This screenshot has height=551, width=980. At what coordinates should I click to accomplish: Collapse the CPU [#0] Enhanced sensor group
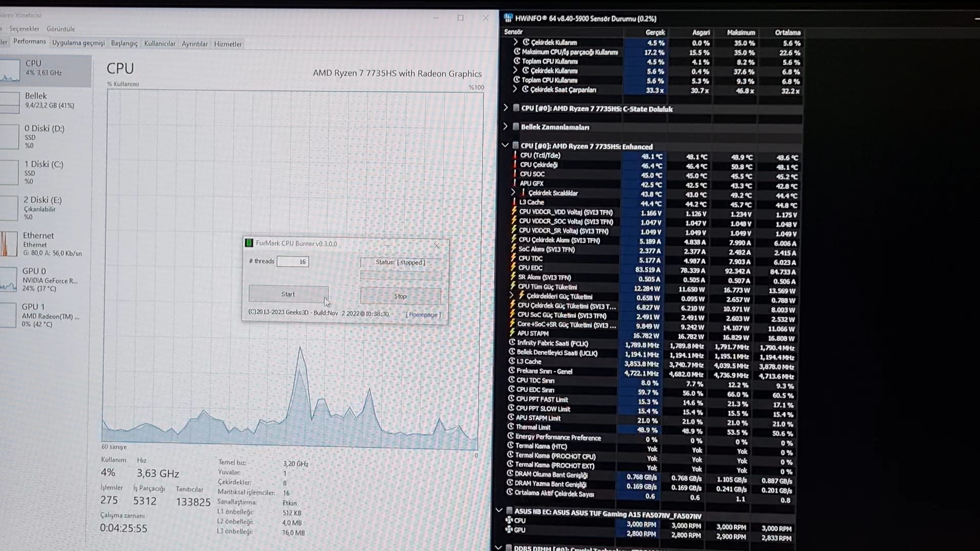click(x=505, y=145)
